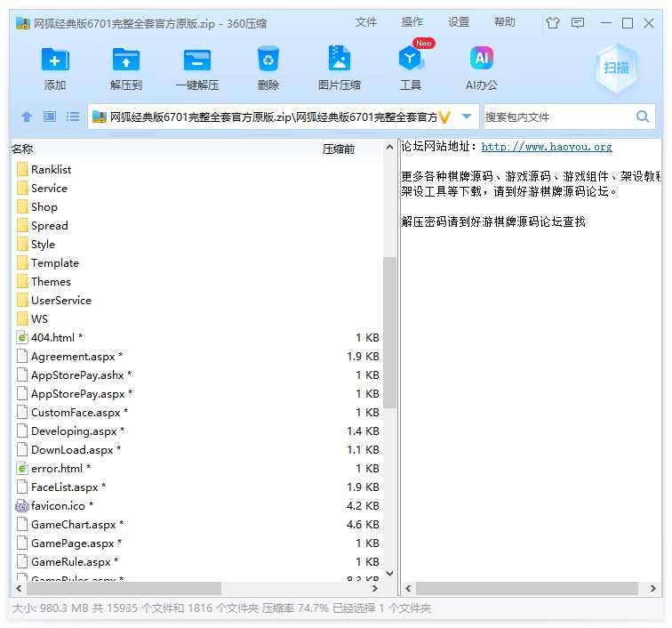Expand the path bar dropdown arrow
The width and height of the screenshot is (672, 628).
pyautogui.click(x=467, y=117)
